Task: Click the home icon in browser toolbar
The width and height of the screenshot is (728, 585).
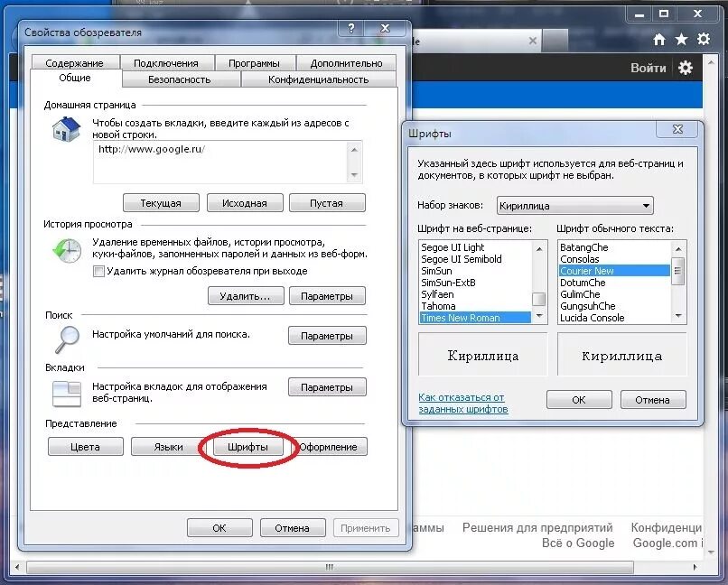Action: point(658,40)
